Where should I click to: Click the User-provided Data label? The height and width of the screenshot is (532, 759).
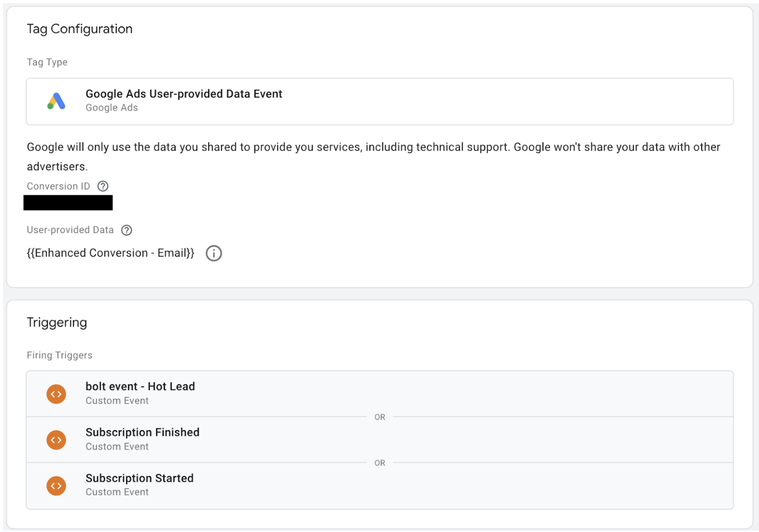coord(70,230)
